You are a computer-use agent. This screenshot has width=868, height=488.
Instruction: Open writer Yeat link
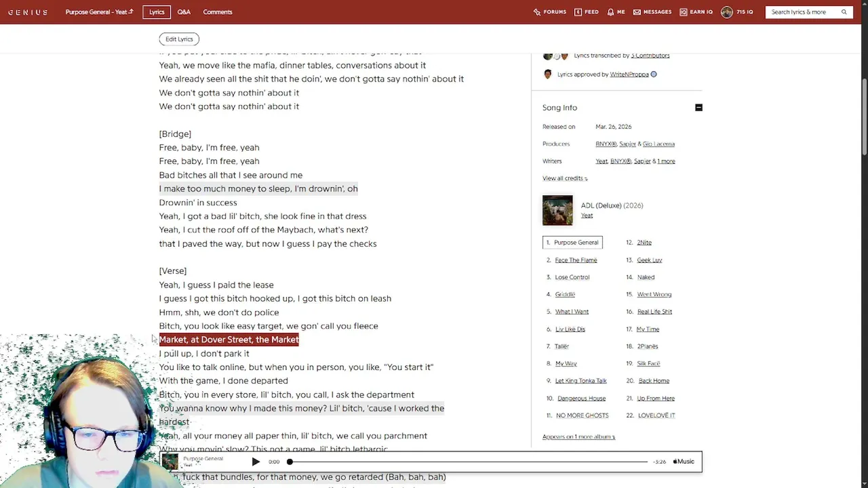[601, 161]
